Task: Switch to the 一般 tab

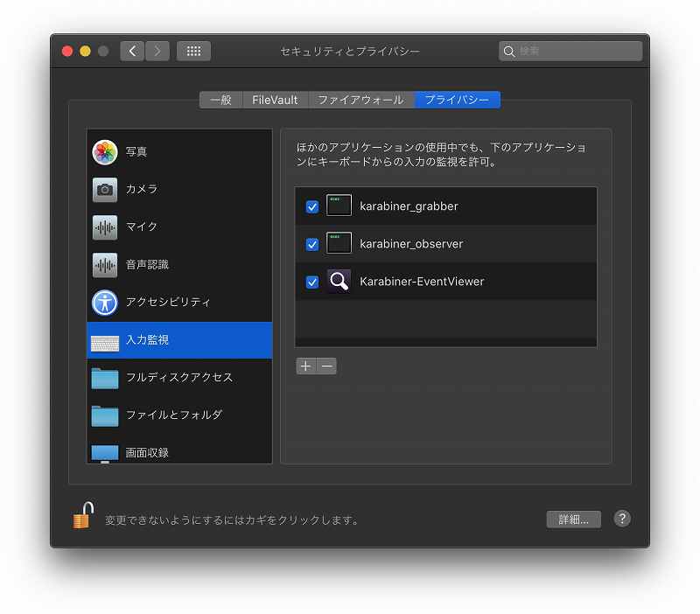Action: pyautogui.click(x=220, y=100)
